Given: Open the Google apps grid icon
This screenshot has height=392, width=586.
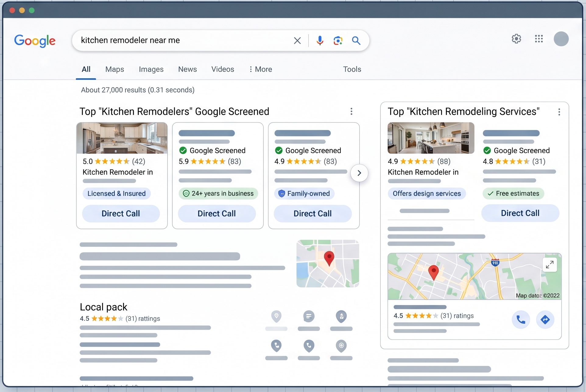Looking at the screenshot, I should 539,39.
